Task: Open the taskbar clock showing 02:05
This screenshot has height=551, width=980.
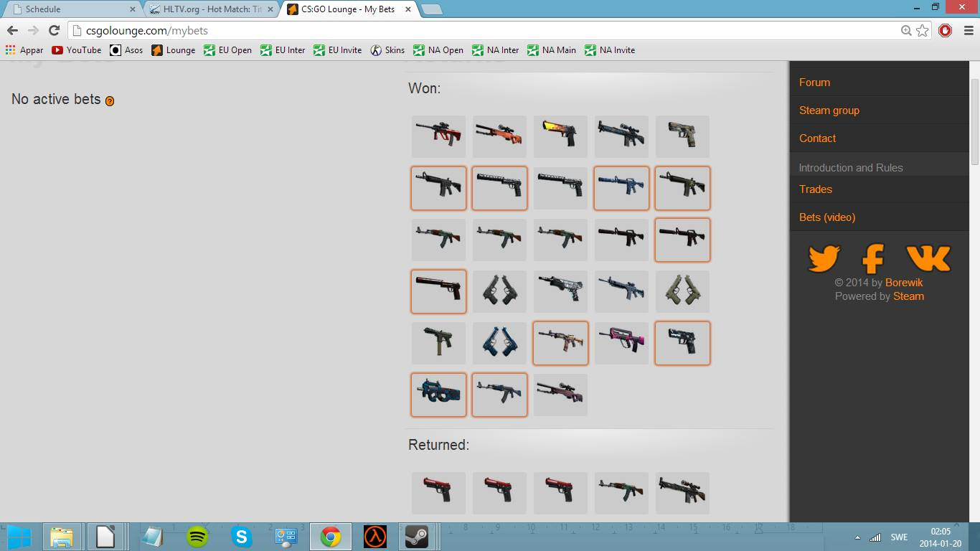Action: click(941, 537)
